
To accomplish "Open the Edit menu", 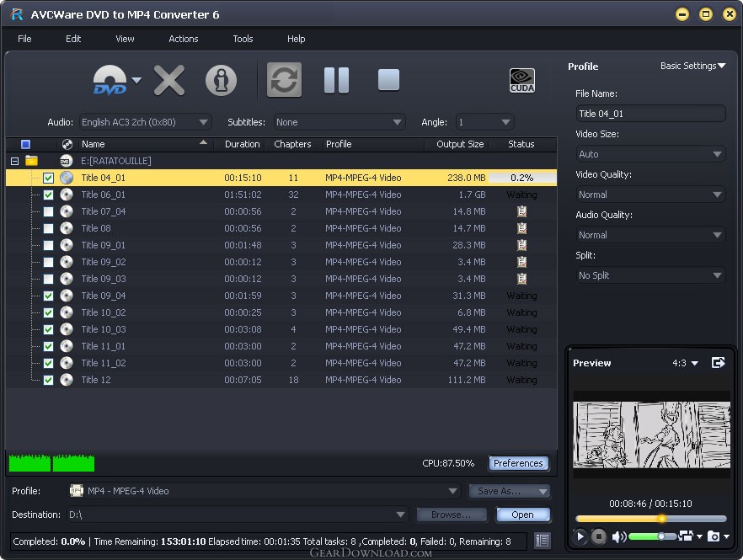I will coord(73,39).
